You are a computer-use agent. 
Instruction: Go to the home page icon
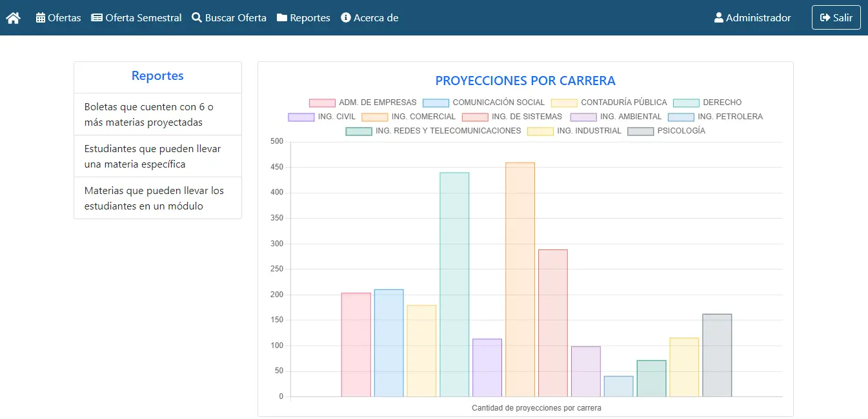pos(14,18)
